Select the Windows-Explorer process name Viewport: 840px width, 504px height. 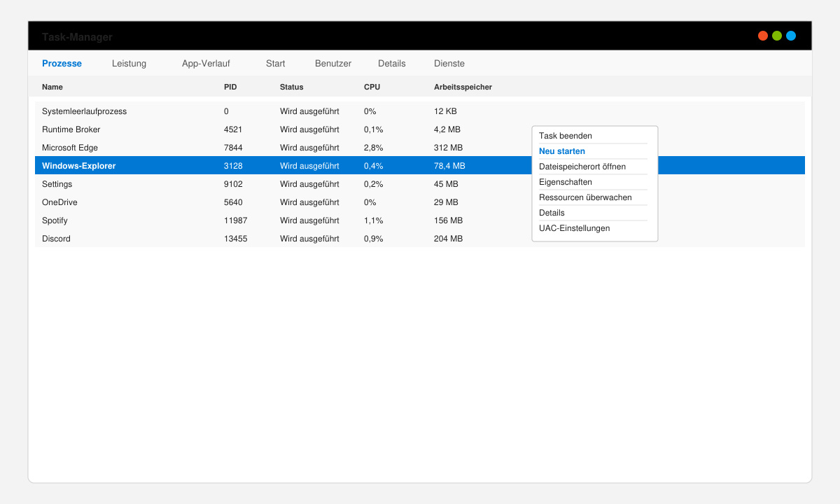[x=78, y=166]
